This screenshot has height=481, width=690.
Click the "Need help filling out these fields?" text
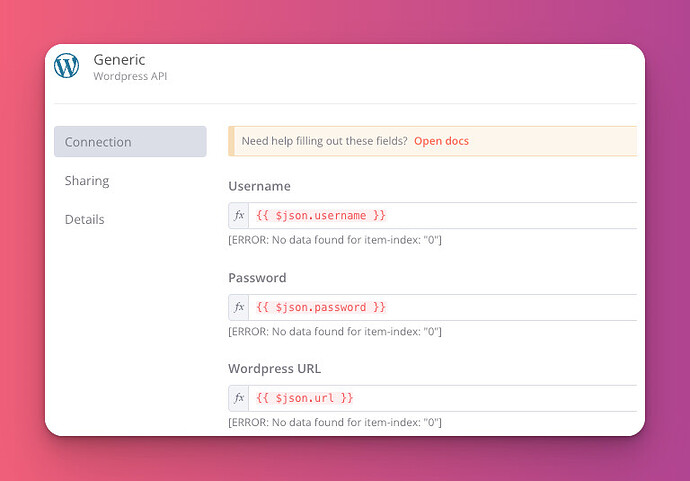pyautogui.click(x=324, y=141)
